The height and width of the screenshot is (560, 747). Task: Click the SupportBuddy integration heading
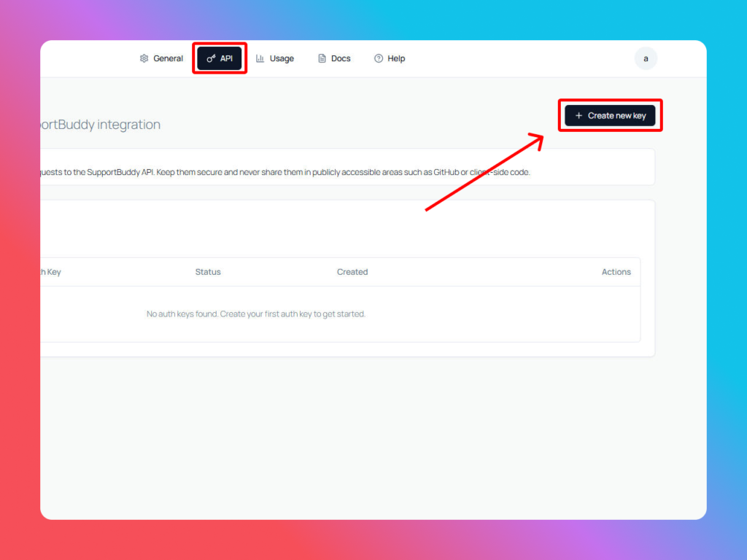pyautogui.click(x=101, y=125)
